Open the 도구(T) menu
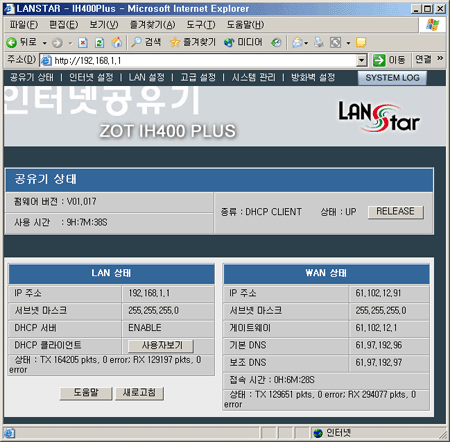 [x=201, y=25]
